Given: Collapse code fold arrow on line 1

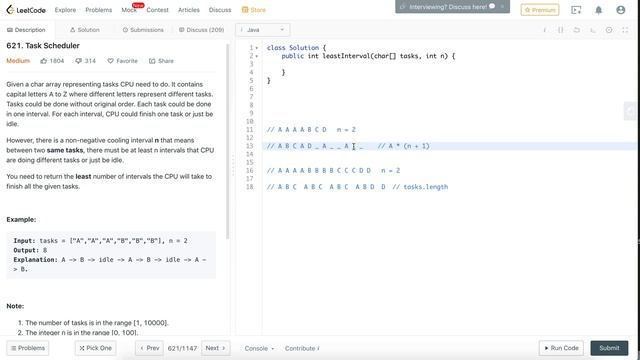Looking at the screenshot, I should click(257, 48).
